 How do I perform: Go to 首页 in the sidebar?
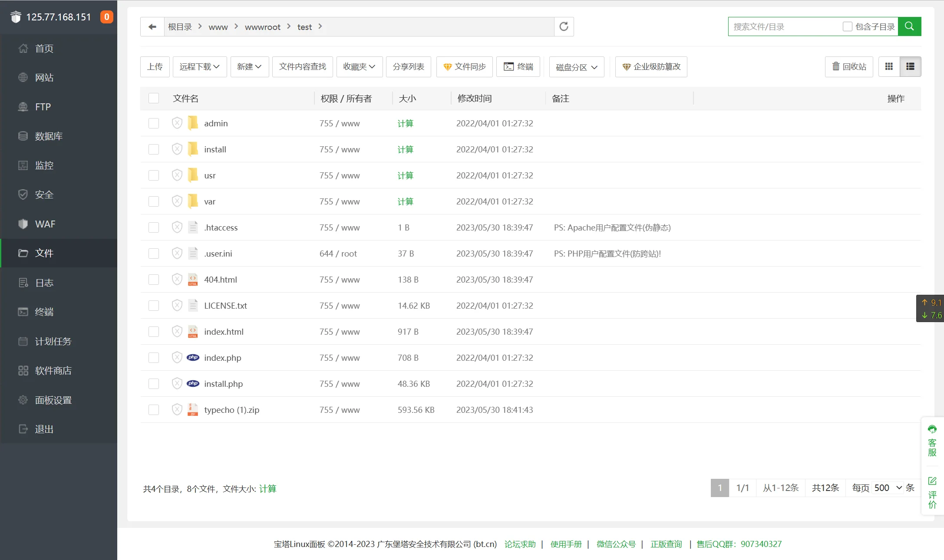tap(59, 49)
